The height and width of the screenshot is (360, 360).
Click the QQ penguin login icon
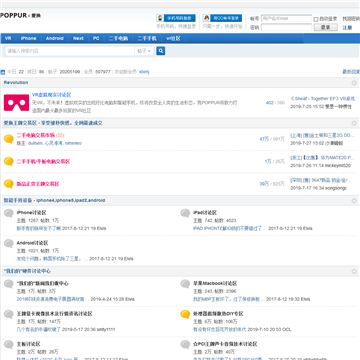click(x=206, y=18)
